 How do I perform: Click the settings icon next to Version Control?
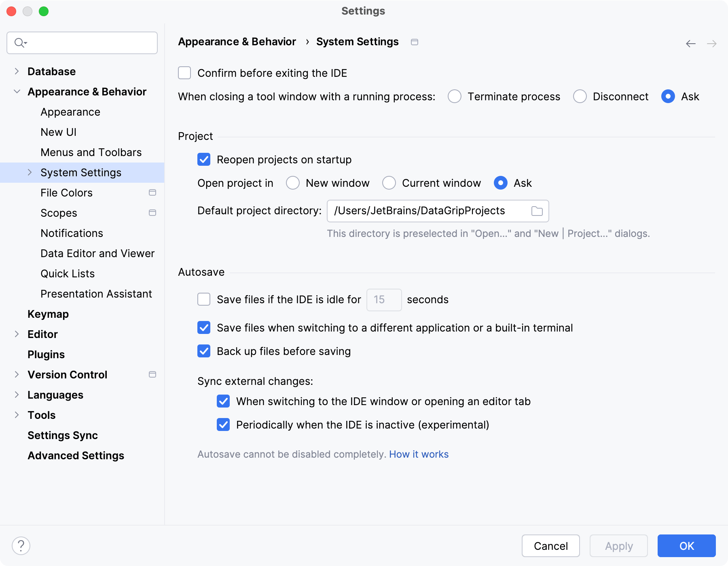(x=152, y=374)
